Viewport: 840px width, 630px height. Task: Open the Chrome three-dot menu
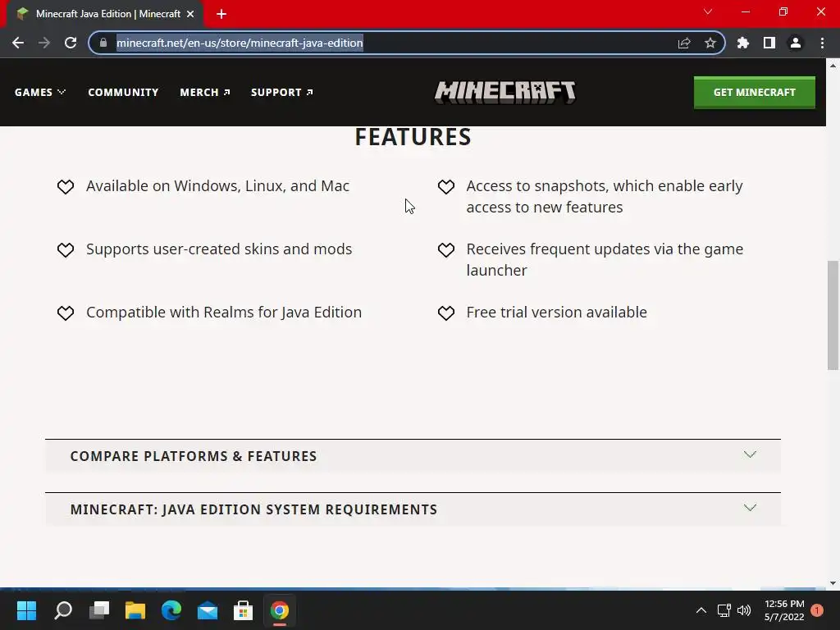click(x=822, y=43)
